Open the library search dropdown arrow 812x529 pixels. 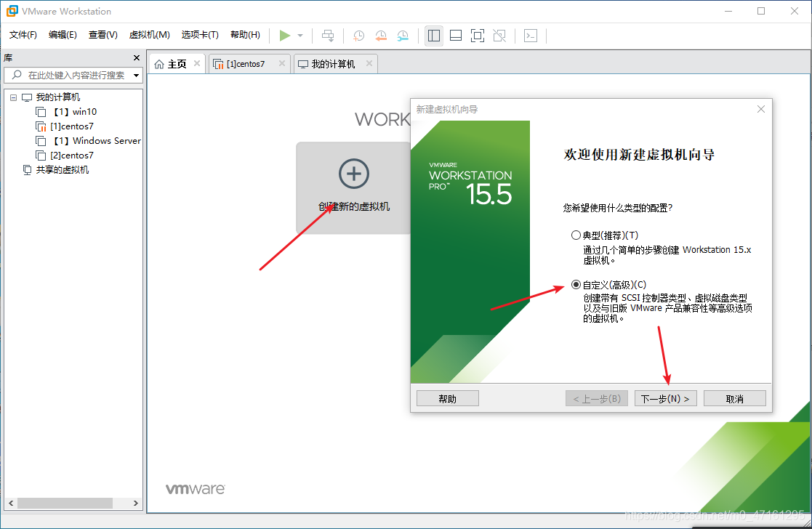click(136, 75)
